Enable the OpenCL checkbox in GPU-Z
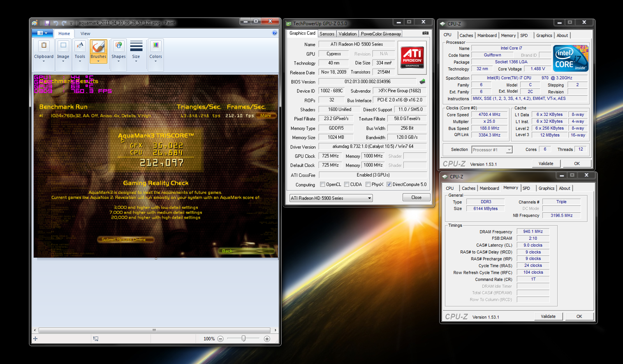Screen dimensions: 623x364 pos(322,184)
